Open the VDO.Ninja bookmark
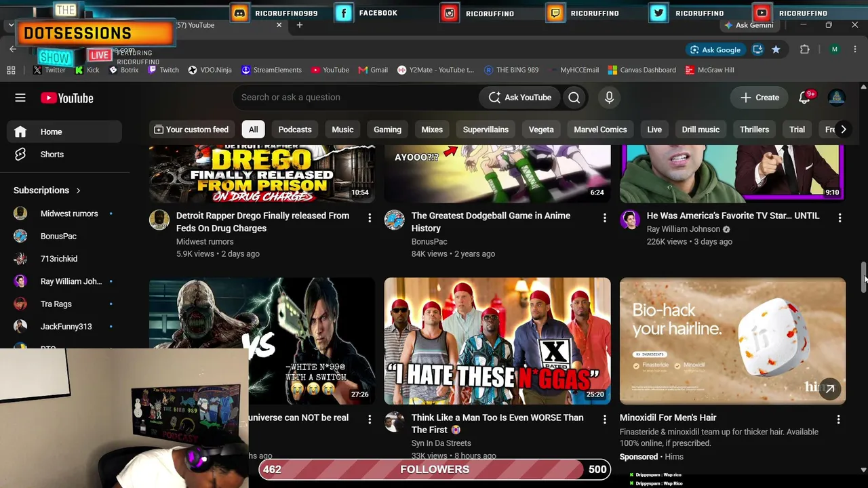The width and height of the screenshot is (868, 488). click(210, 70)
